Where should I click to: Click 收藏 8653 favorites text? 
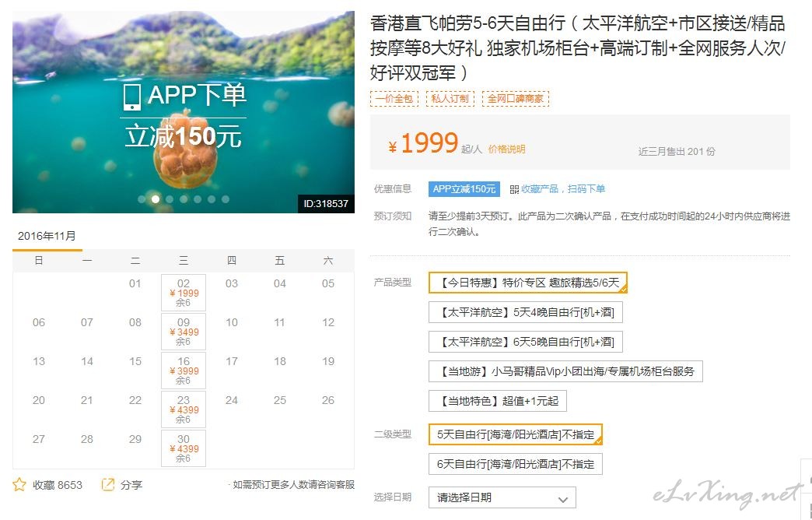pyautogui.click(x=57, y=485)
